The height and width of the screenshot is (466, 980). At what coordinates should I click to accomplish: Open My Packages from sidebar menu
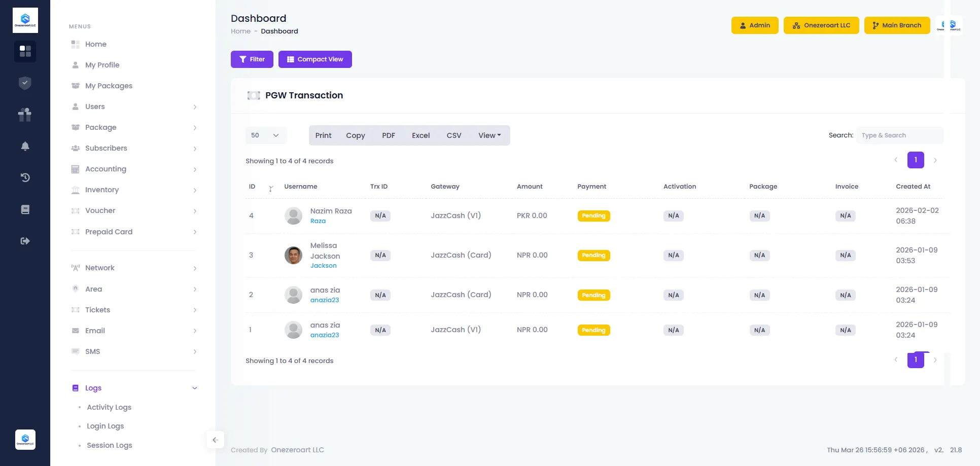(109, 86)
